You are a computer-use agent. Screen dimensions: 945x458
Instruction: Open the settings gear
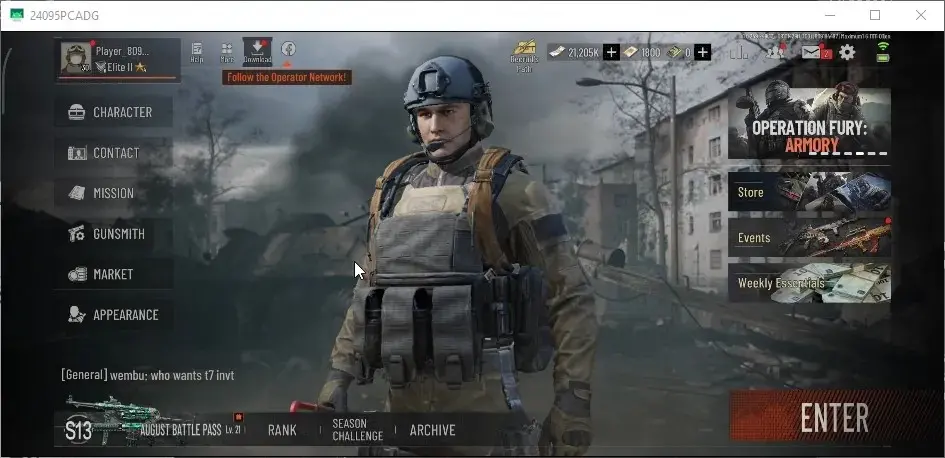(847, 52)
